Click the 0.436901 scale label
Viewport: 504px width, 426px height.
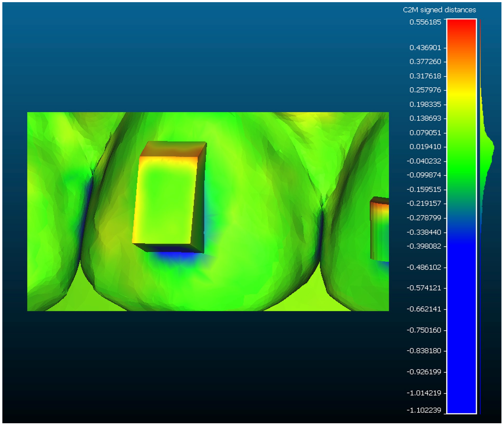coord(425,48)
